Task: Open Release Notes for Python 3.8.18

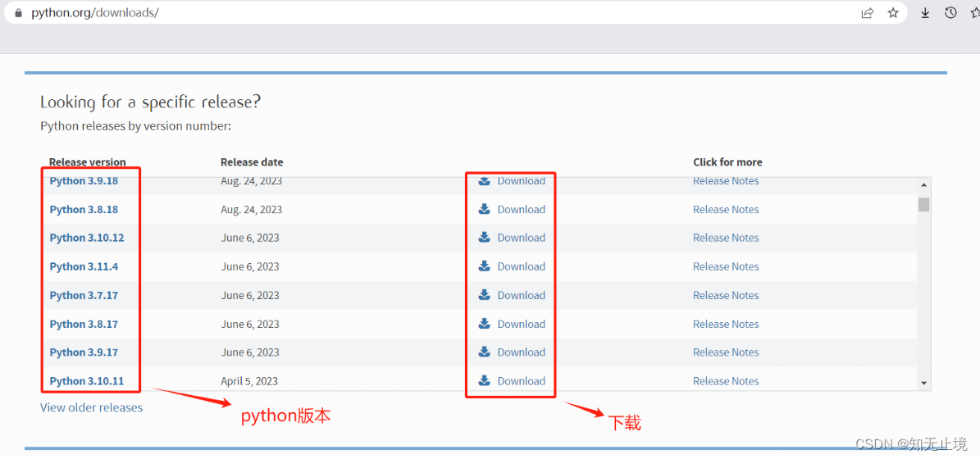Action: [726, 209]
